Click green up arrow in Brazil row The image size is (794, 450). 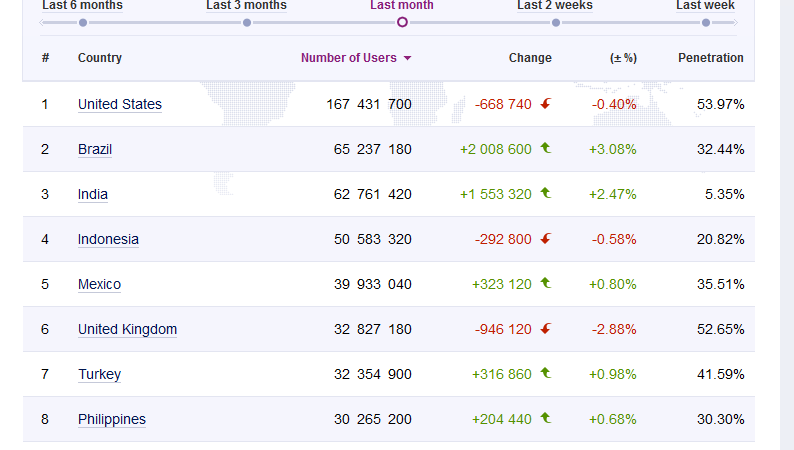click(x=546, y=148)
